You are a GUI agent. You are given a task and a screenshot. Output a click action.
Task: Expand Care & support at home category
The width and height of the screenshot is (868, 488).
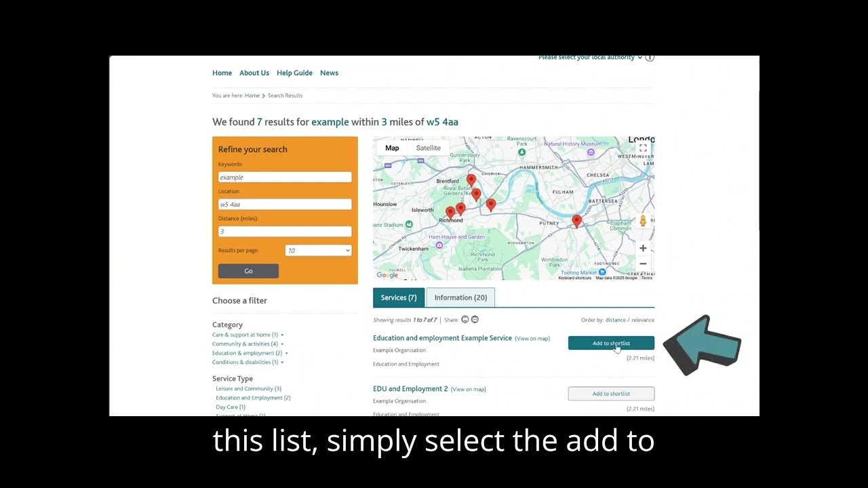282,335
